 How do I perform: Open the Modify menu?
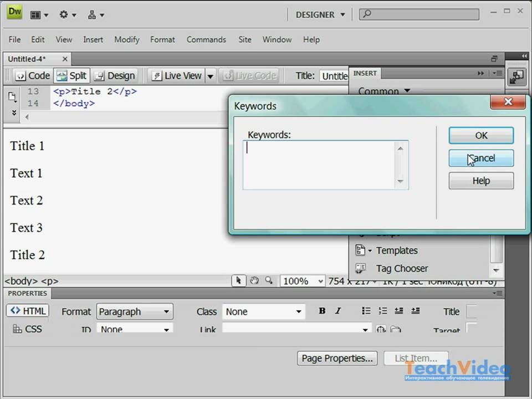pyautogui.click(x=126, y=40)
